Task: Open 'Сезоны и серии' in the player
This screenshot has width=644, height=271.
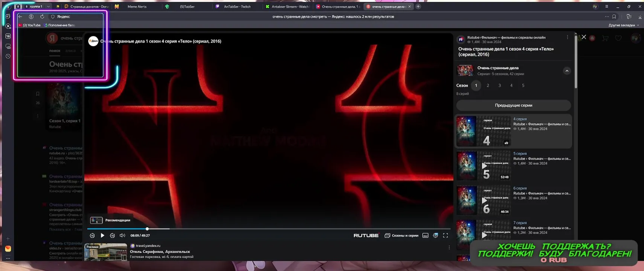Action: coord(401,235)
